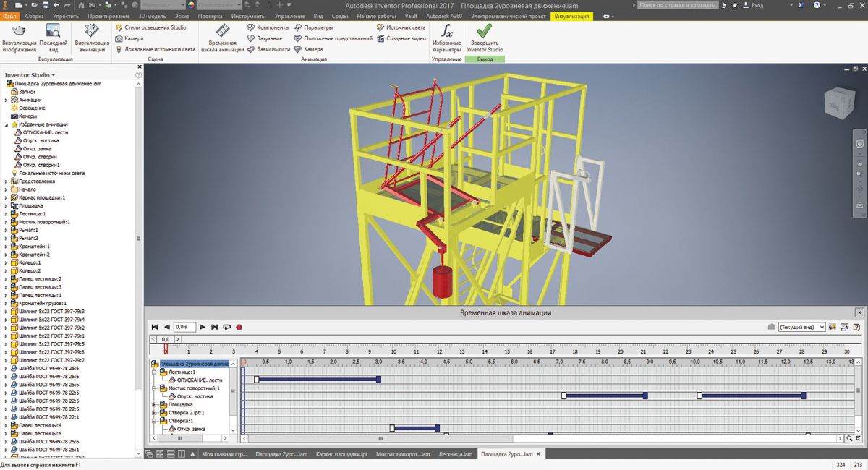Select Источник света animation tool
Screen dimensions: 868x470
[x=401, y=27]
